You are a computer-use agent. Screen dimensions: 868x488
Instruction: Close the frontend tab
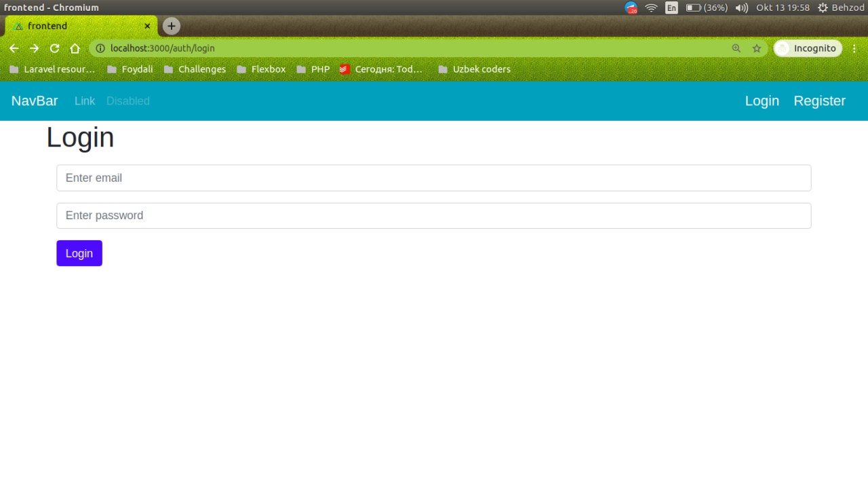tap(147, 26)
